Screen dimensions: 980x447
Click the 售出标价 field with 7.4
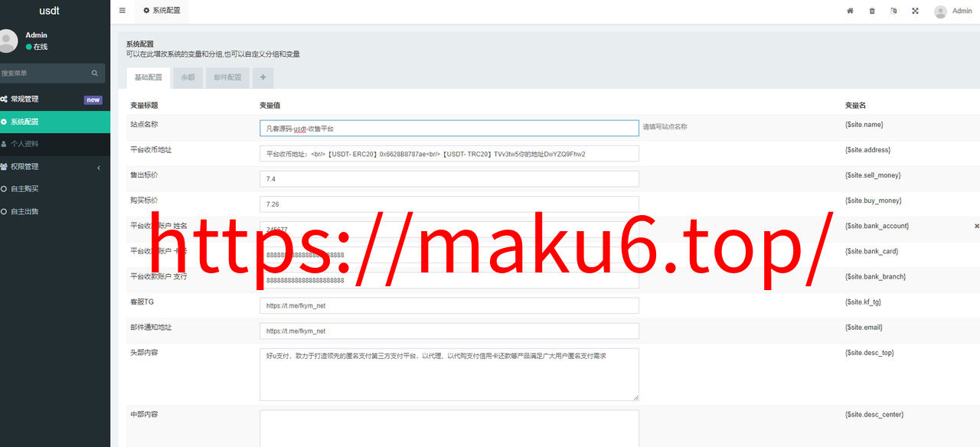[x=449, y=179]
